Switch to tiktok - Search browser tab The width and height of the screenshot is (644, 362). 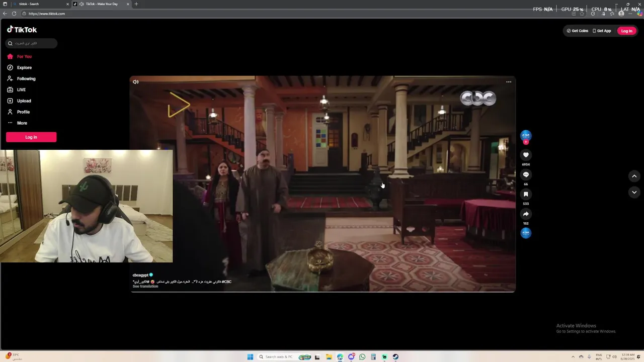pyautogui.click(x=40, y=4)
